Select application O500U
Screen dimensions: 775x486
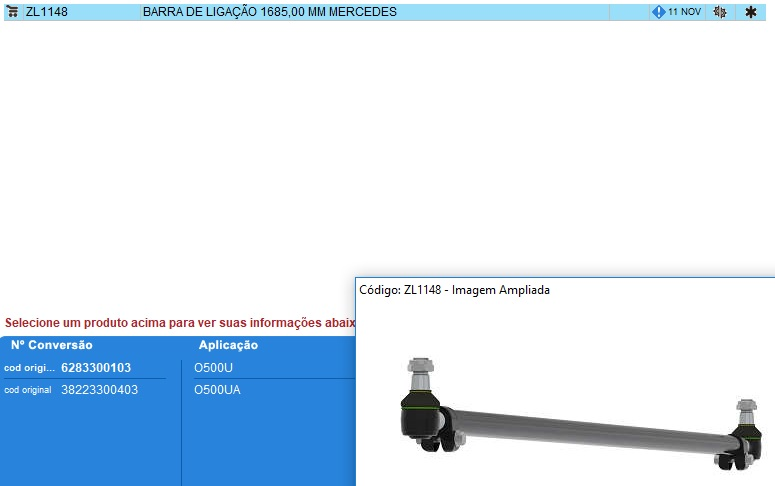tap(213, 368)
